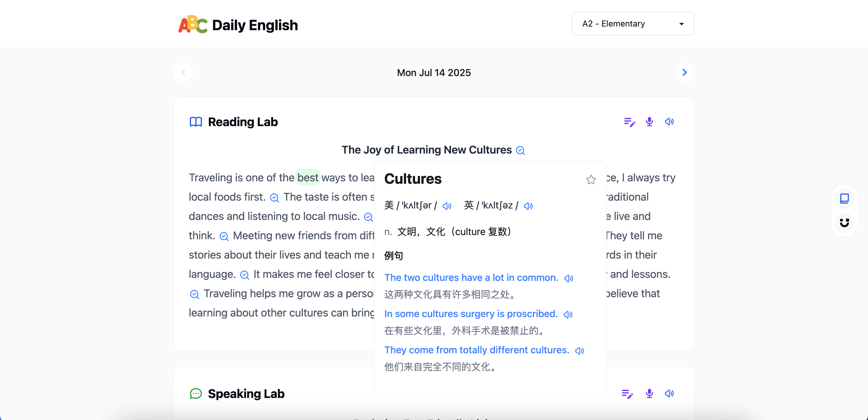868x420 pixels.
Task: Click the analyze icon after 'language.'
Action: click(245, 275)
